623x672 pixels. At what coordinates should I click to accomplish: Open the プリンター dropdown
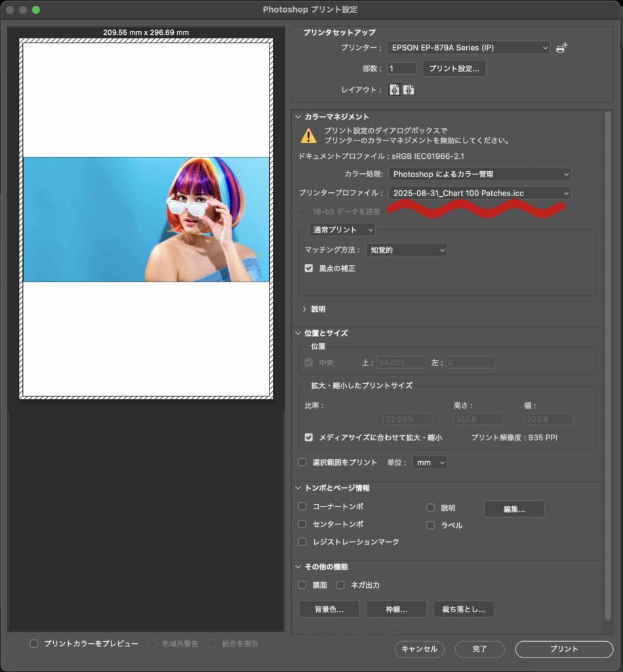(x=468, y=48)
